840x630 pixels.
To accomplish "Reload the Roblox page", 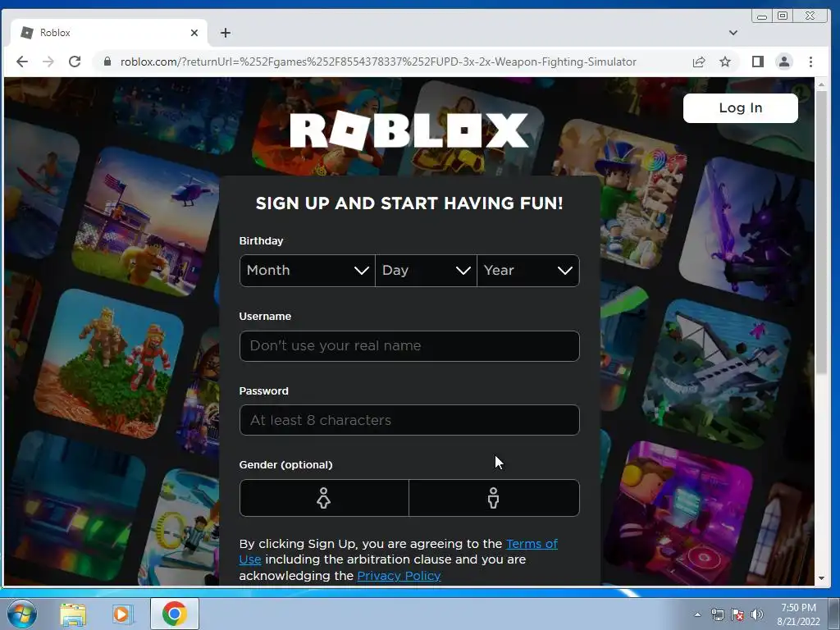I will (x=75, y=62).
